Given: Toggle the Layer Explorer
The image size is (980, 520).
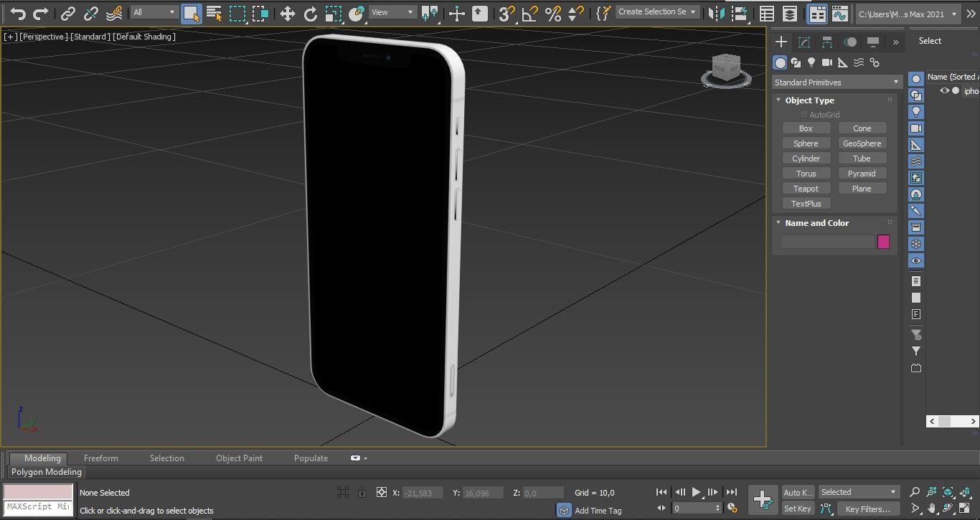Looking at the screenshot, I should point(789,13).
